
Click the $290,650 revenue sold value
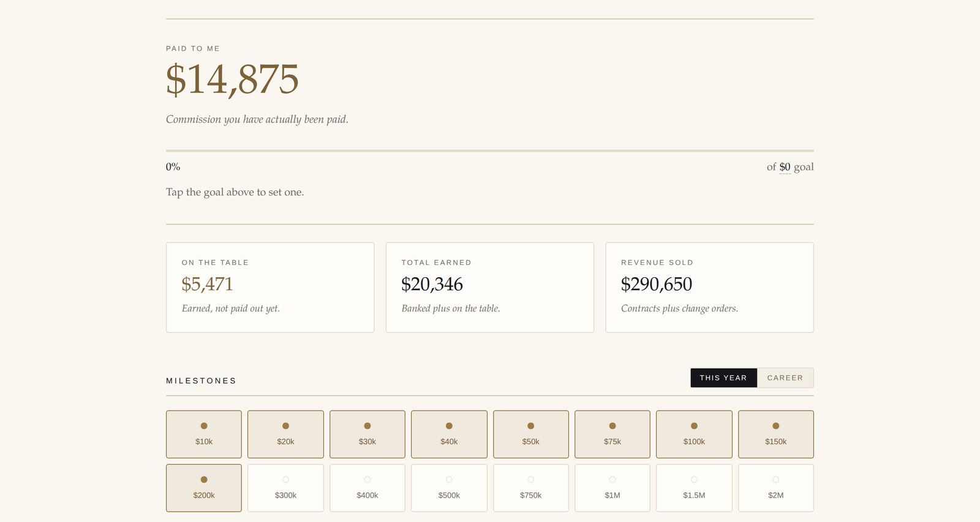pyautogui.click(x=657, y=284)
